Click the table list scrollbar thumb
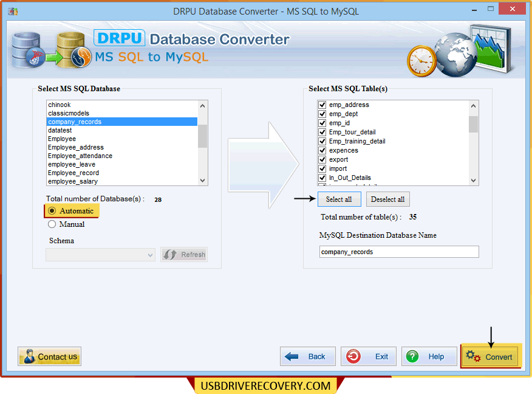 coord(473,124)
